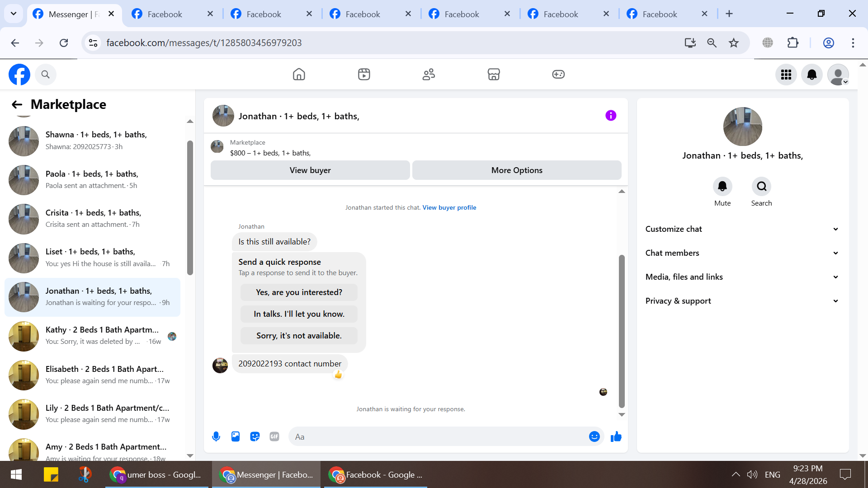
Task: Open the sticker picker icon
Action: (255, 436)
